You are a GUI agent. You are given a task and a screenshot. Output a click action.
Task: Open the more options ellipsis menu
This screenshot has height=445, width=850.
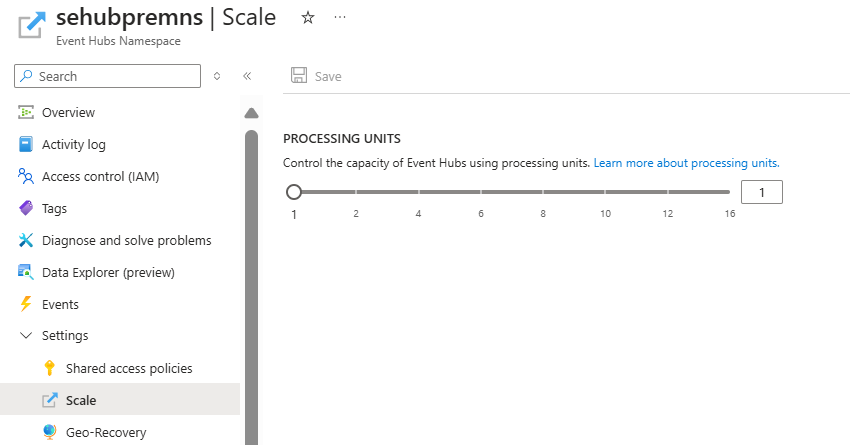340,18
